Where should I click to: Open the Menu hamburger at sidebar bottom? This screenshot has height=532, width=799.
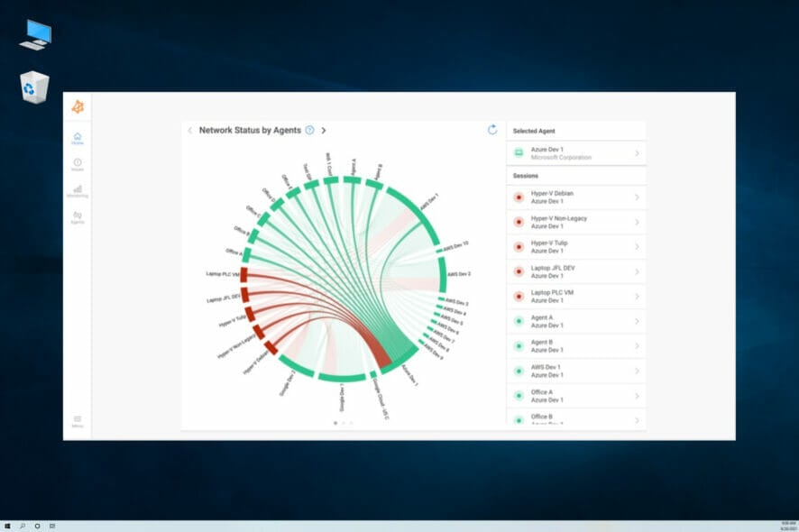78,421
